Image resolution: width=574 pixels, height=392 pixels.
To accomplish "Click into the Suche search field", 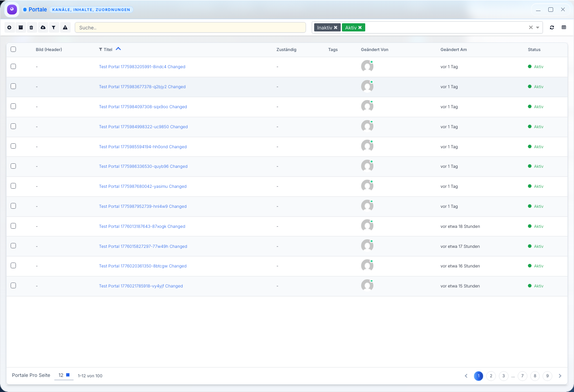I will click(x=190, y=28).
